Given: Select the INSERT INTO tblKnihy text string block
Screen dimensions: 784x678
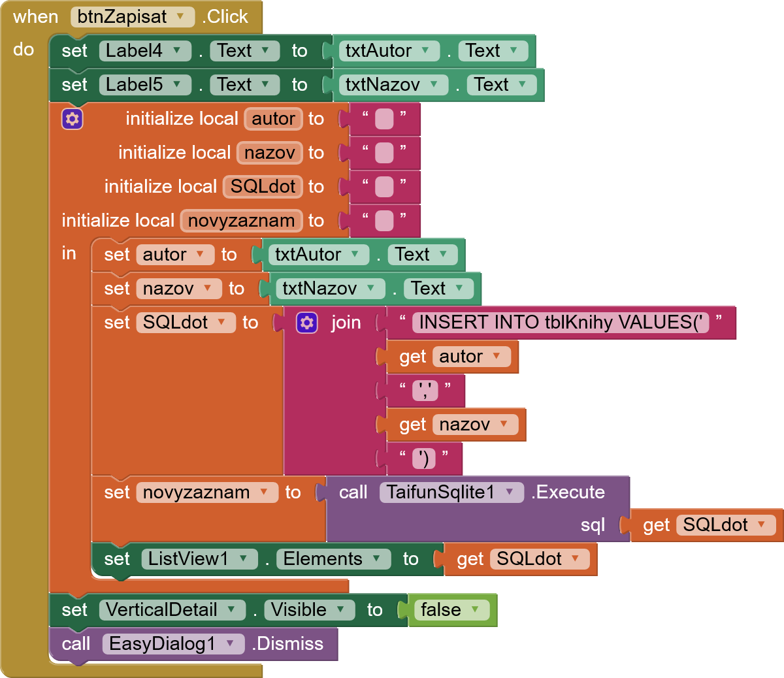Looking at the screenshot, I should pyautogui.click(x=562, y=323).
